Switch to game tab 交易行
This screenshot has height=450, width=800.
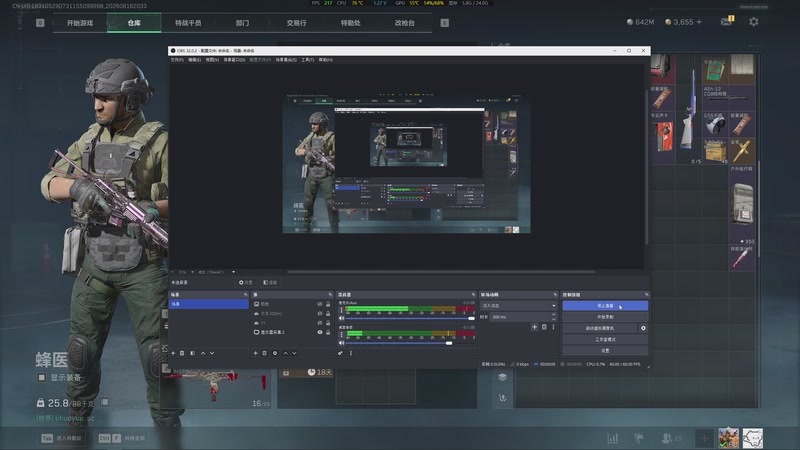[296, 22]
